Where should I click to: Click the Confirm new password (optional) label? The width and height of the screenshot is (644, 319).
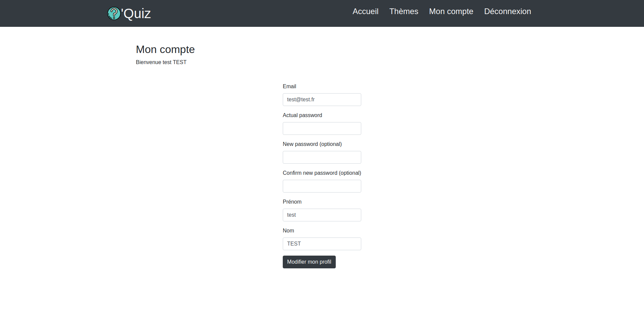click(322, 173)
